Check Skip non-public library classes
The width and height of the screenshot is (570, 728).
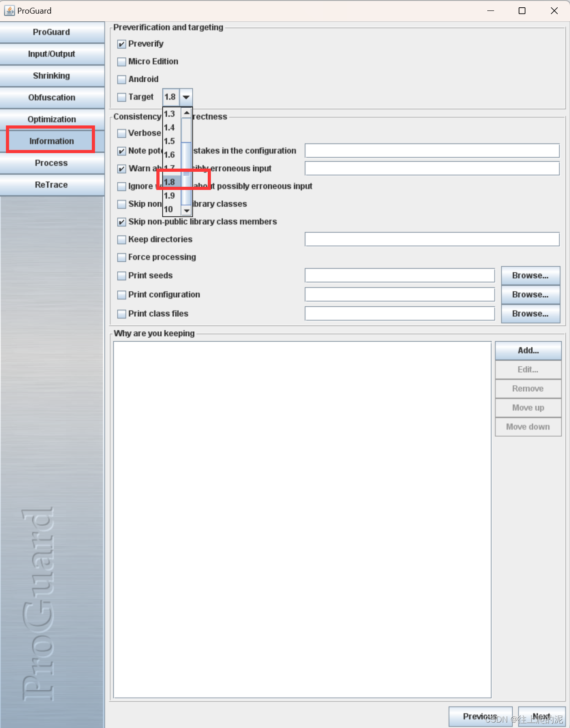[x=121, y=204]
